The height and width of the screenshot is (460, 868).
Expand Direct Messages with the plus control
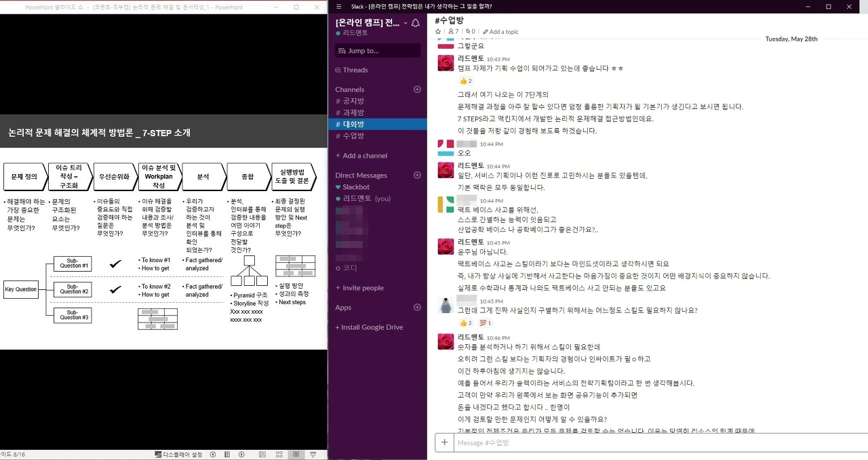416,175
